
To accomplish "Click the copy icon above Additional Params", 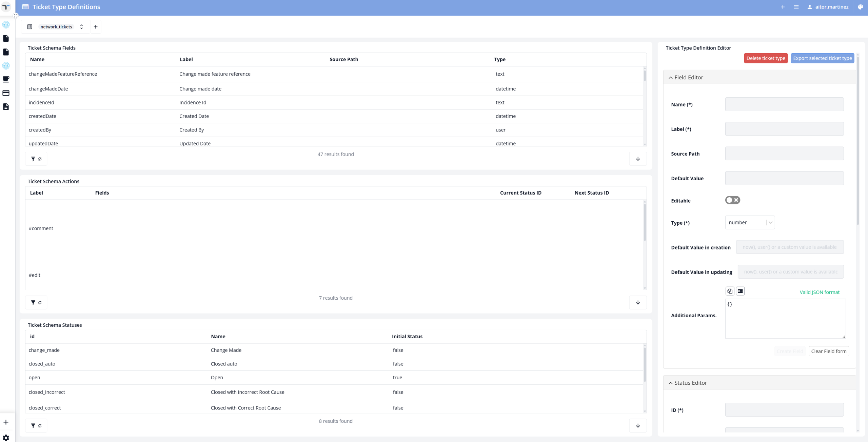I will (730, 291).
